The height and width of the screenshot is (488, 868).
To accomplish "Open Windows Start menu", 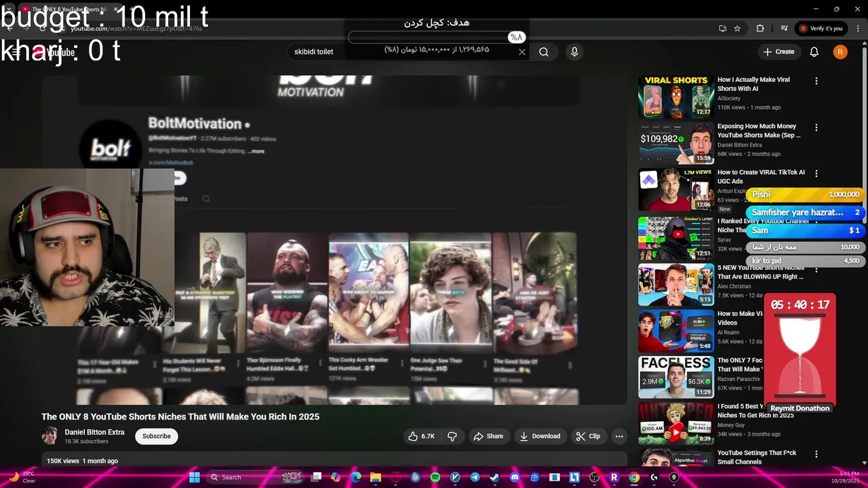I will coord(195,477).
